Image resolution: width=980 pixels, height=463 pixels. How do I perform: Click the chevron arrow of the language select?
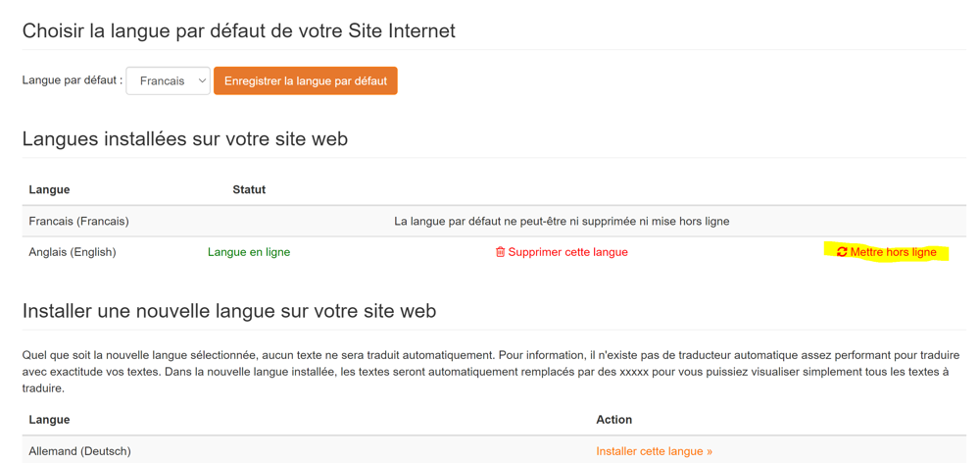pyautogui.click(x=202, y=81)
